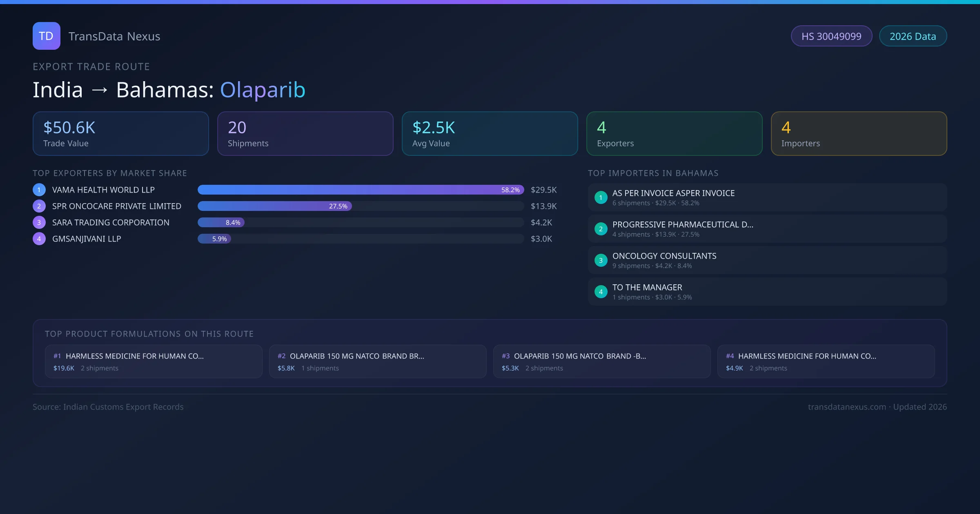
Task: Click green badge 1 for As Per Invoice importer
Action: click(601, 197)
